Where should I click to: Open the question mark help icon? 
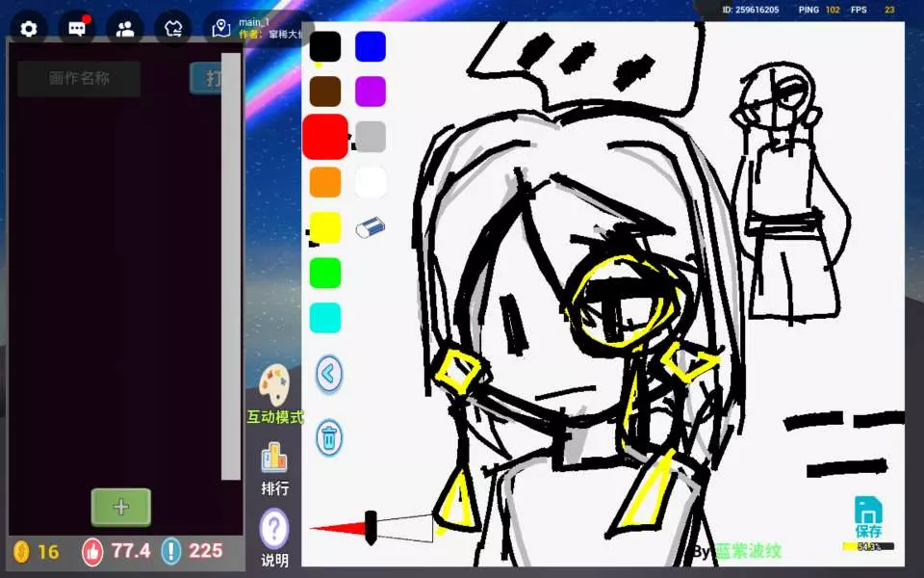(x=275, y=528)
